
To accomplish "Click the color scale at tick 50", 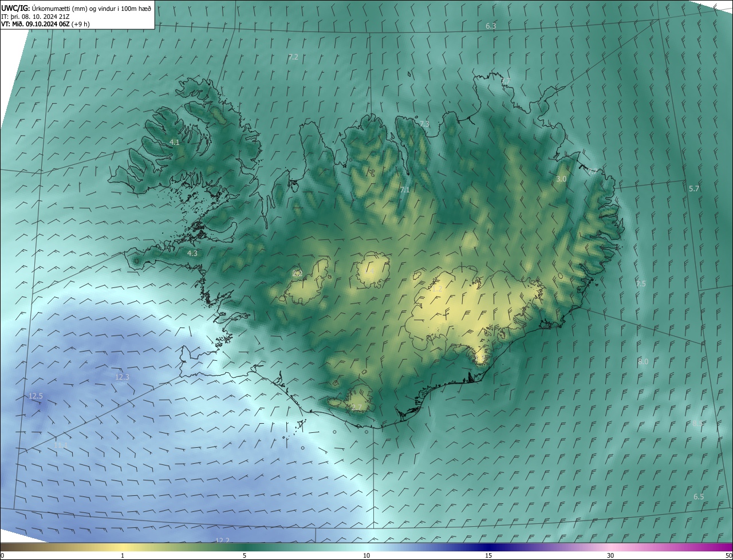I will (728, 555).
